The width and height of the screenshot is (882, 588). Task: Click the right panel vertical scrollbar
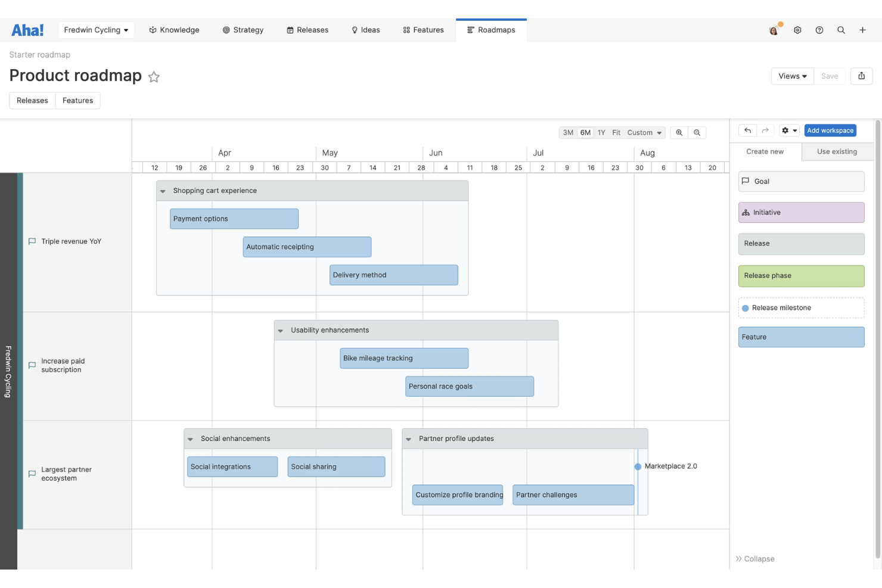(x=877, y=340)
